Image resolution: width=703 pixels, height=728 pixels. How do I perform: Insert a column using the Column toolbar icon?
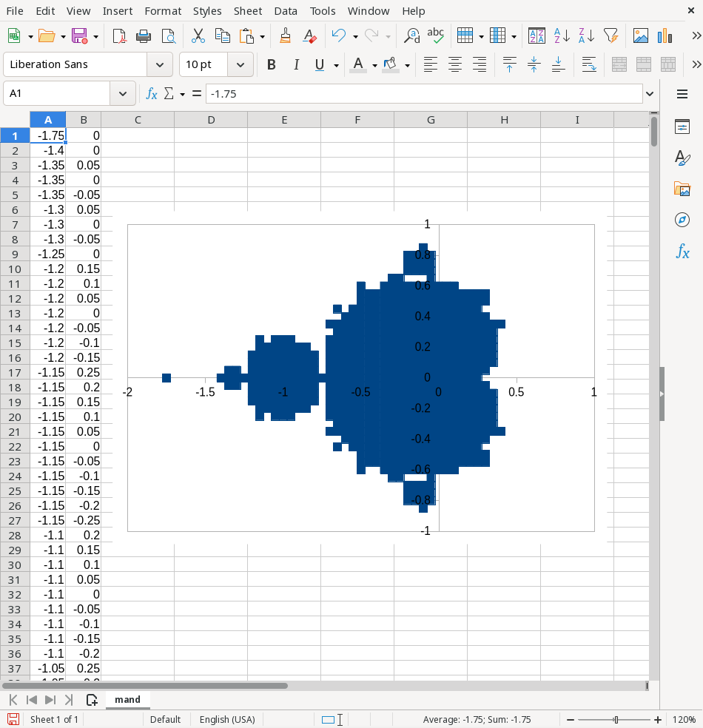pyautogui.click(x=498, y=36)
